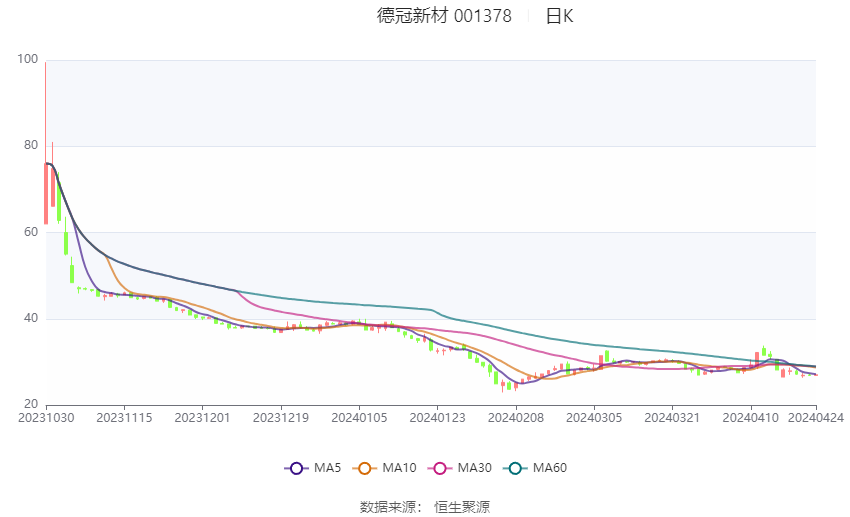Click the x-axis date 20240424

tap(816, 418)
